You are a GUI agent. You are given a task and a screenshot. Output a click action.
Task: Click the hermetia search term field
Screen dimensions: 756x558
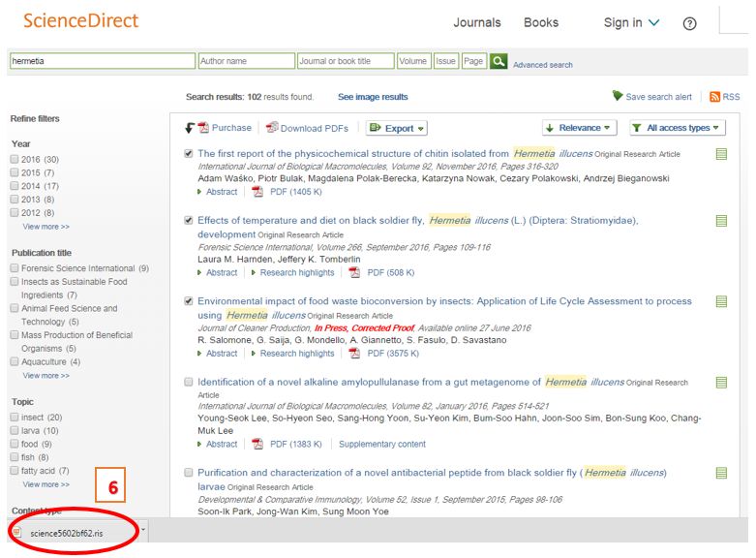pyautogui.click(x=103, y=61)
